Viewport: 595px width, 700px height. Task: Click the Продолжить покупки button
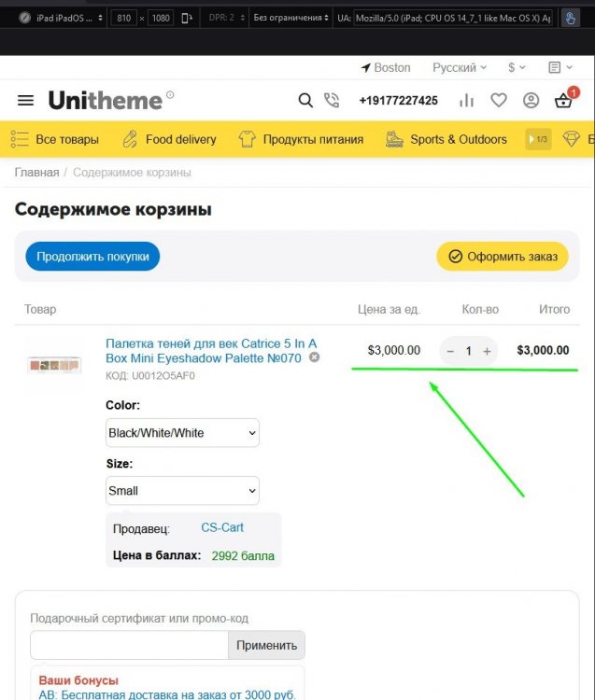click(92, 257)
